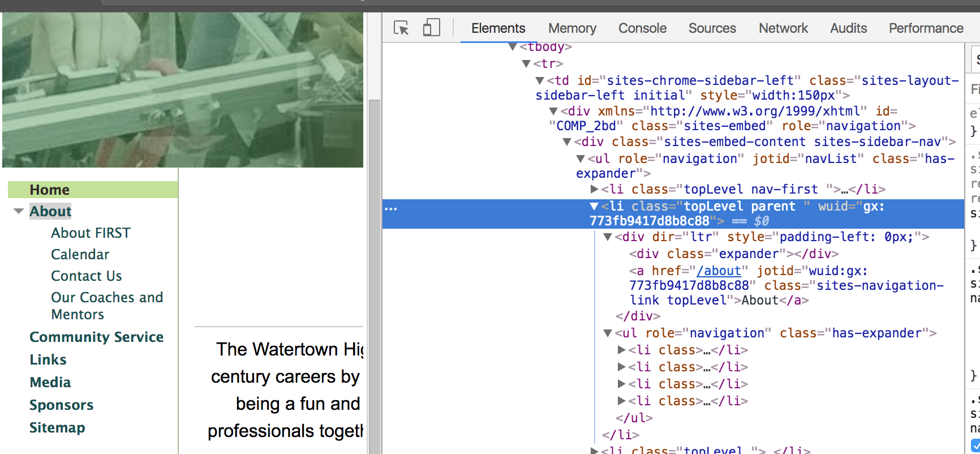Collapse the selected topLevel parent li node
This screenshot has width=980, height=454.
(x=594, y=207)
